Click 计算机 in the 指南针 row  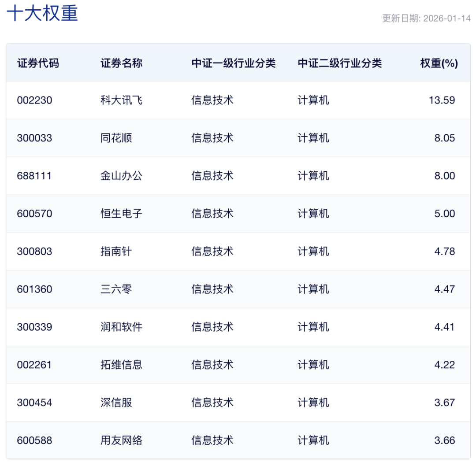[313, 251]
